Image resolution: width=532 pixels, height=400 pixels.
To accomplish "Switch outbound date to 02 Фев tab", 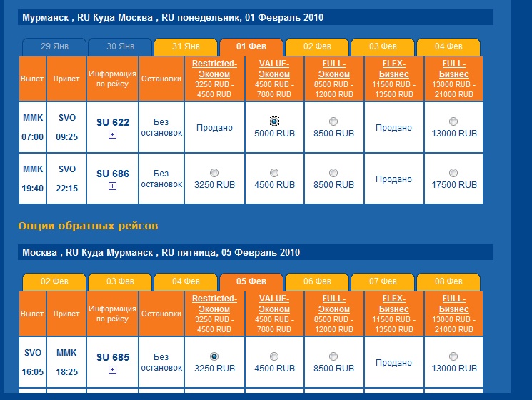I will (x=317, y=47).
